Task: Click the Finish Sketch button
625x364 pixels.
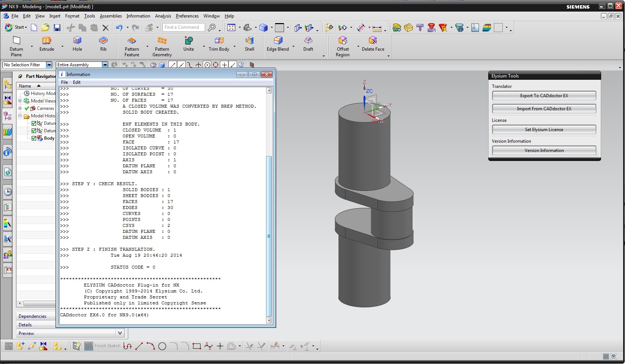Action: coord(102,346)
